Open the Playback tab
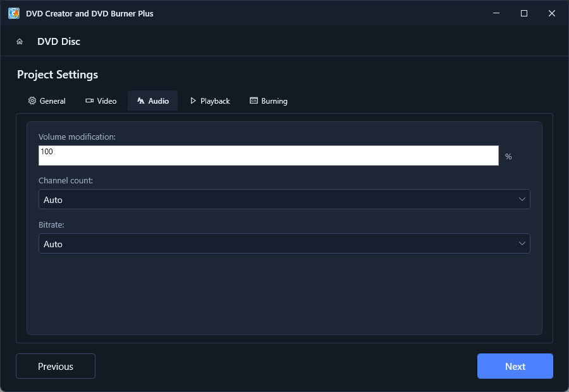The image size is (569, 392). point(210,101)
